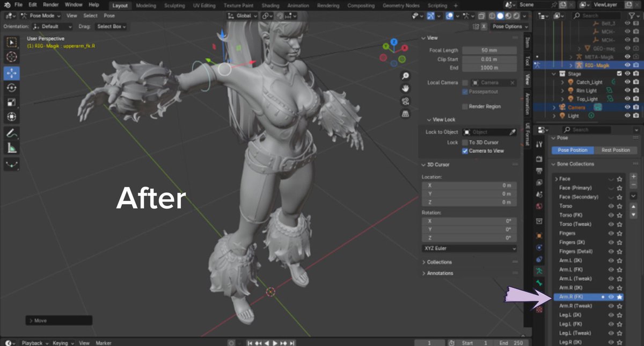
Task: Switch to the Shading workspace tab
Action: point(270,5)
